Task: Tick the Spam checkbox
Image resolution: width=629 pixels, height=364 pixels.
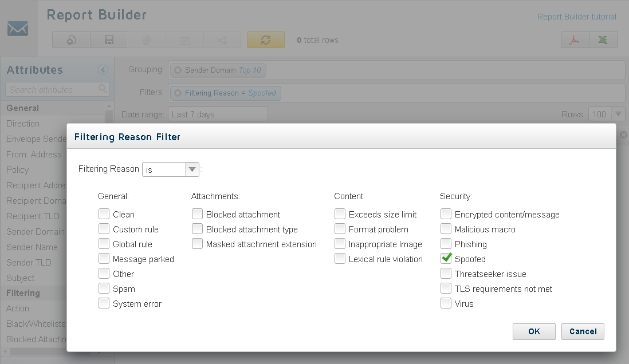Action: coord(104,288)
